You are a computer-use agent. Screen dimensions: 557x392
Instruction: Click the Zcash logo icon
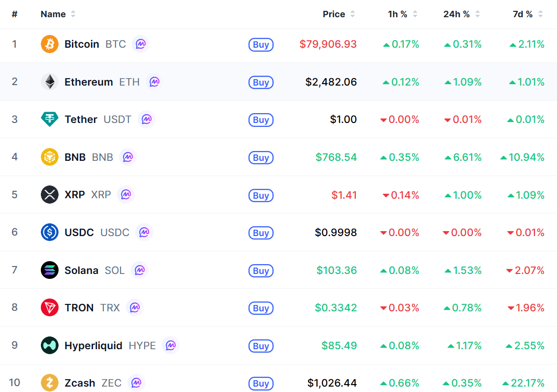coord(49,383)
